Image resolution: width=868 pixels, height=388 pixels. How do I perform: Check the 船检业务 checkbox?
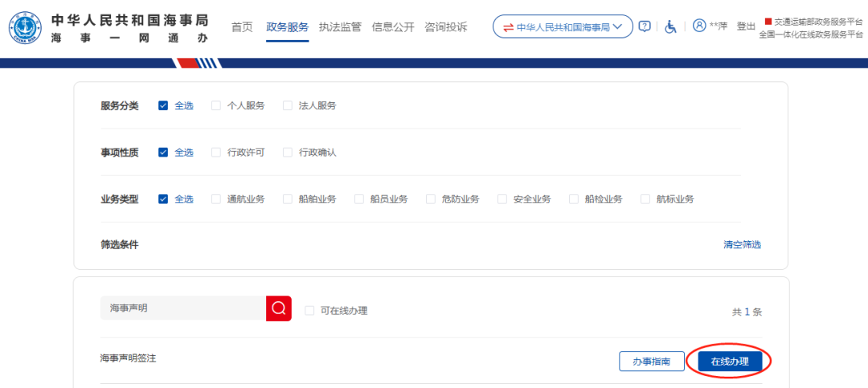click(x=574, y=199)
